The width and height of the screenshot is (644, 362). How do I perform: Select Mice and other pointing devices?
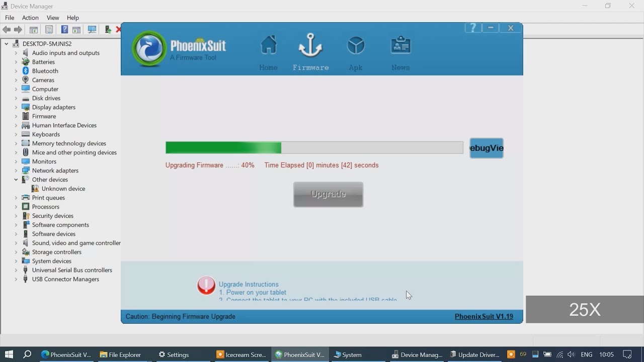pos(74,152)
